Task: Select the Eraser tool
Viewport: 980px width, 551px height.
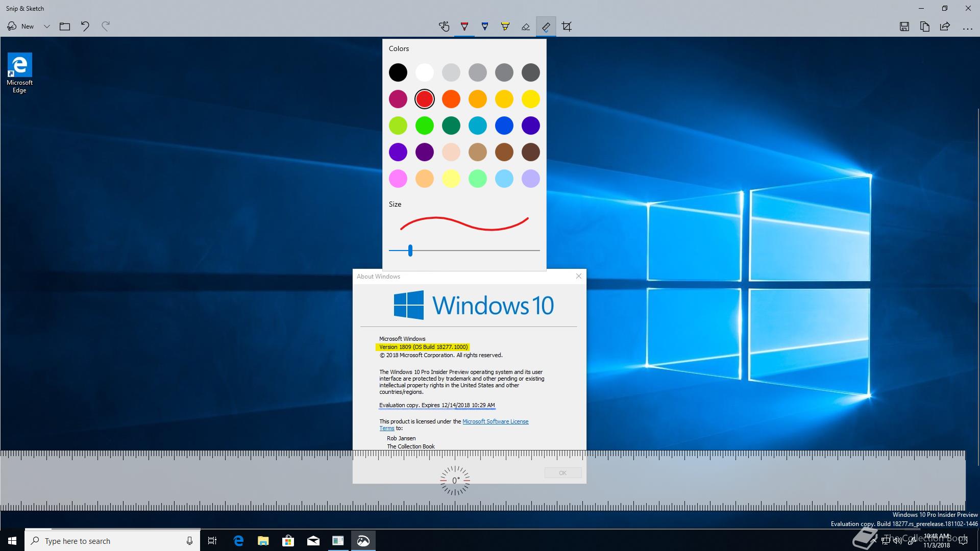Action: pyautogui.click(x=526, y=27)
